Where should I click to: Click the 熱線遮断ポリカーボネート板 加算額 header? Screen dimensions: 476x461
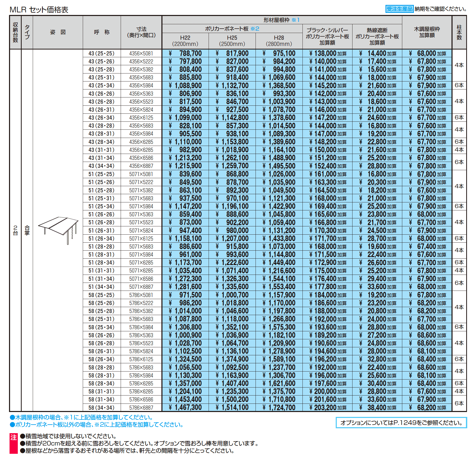tap(377, 36)
